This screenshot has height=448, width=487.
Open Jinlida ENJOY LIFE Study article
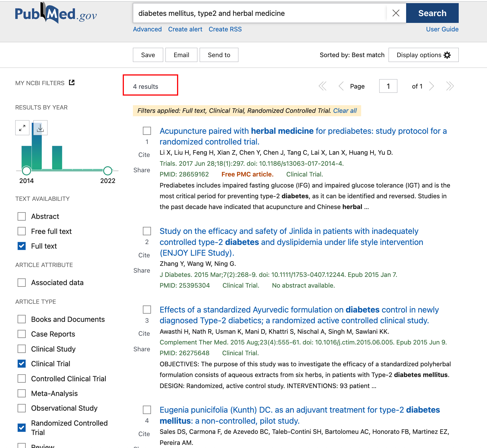tap(291, 242)
